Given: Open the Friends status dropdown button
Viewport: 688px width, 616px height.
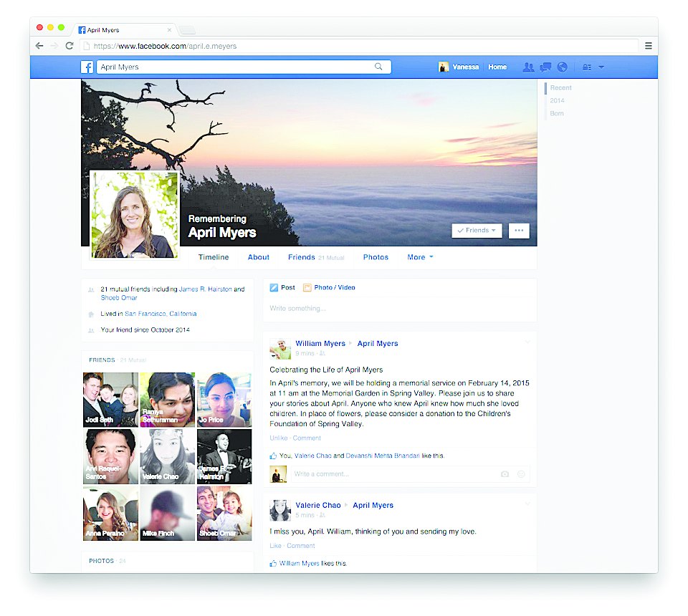Looking at the screenshot, I should 477,231.
